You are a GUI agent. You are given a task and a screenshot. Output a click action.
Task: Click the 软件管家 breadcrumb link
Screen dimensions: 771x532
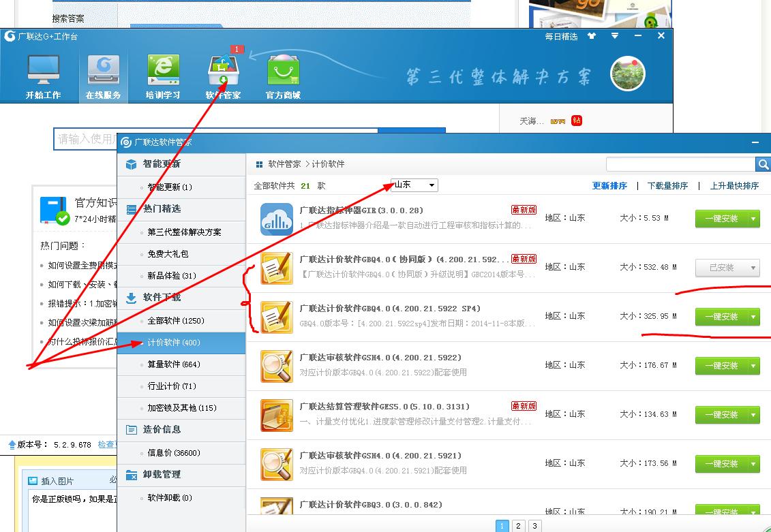tap(284, 164)
